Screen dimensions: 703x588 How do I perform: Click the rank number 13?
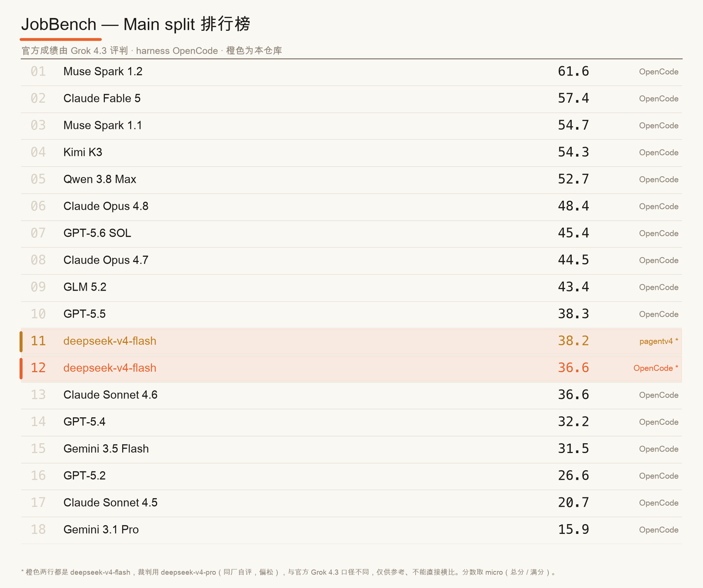(38, 395)
